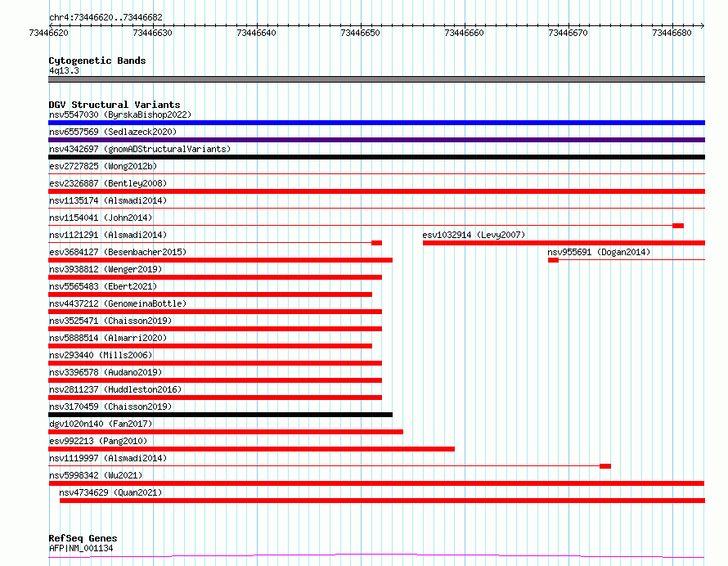Click nsv3525471 (Chaisson2019) label

110,321
